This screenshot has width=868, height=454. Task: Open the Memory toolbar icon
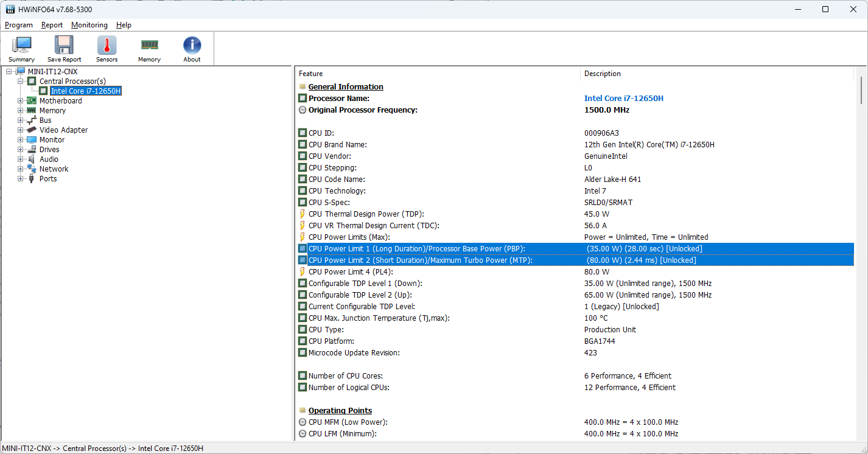tap(149, 49)
